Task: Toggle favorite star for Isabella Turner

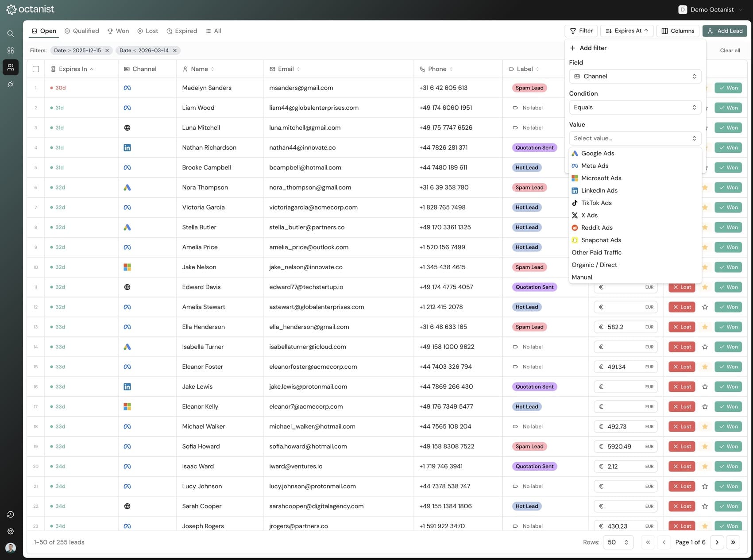Action: pyautogui.click(x=705, y=347)
